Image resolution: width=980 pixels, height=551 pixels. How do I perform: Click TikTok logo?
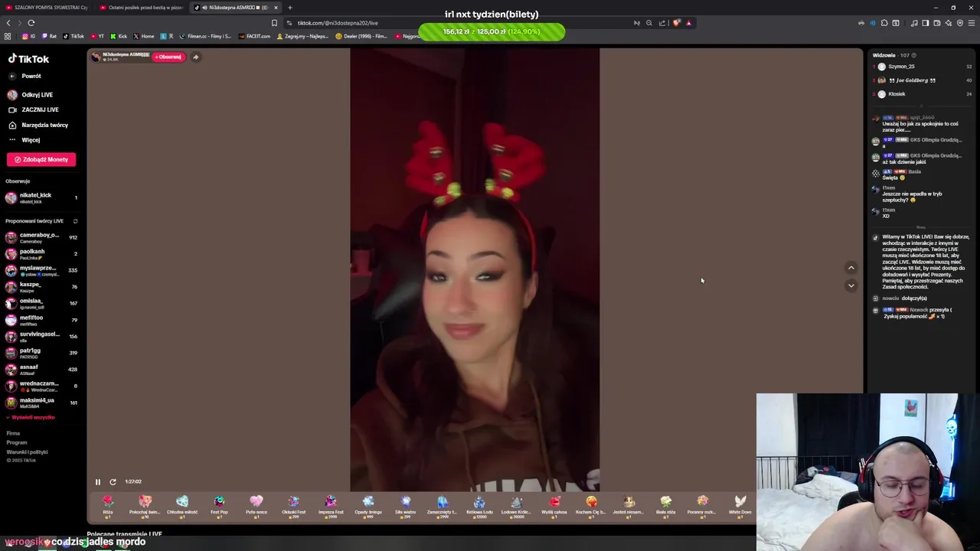point(28,59)
